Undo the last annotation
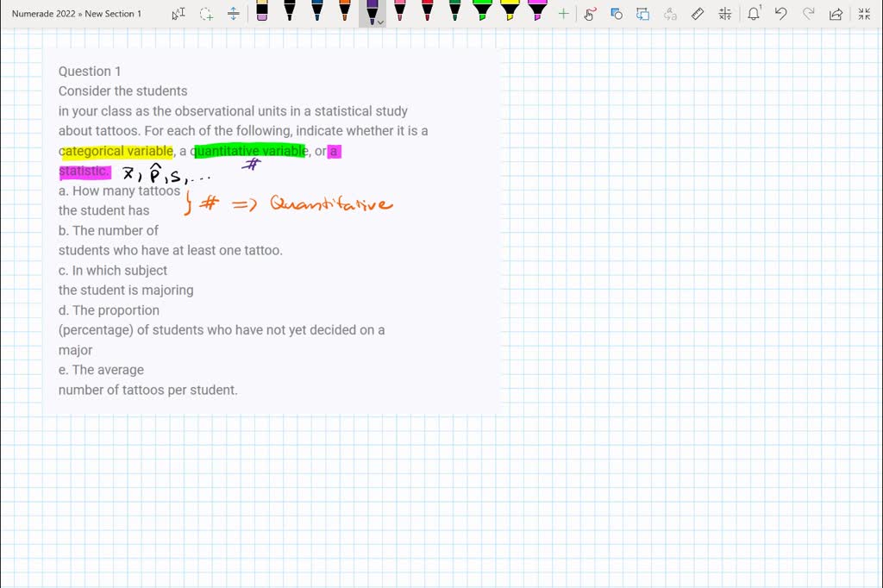This screenshot has height=588, width=883. (x=781, y=13)
